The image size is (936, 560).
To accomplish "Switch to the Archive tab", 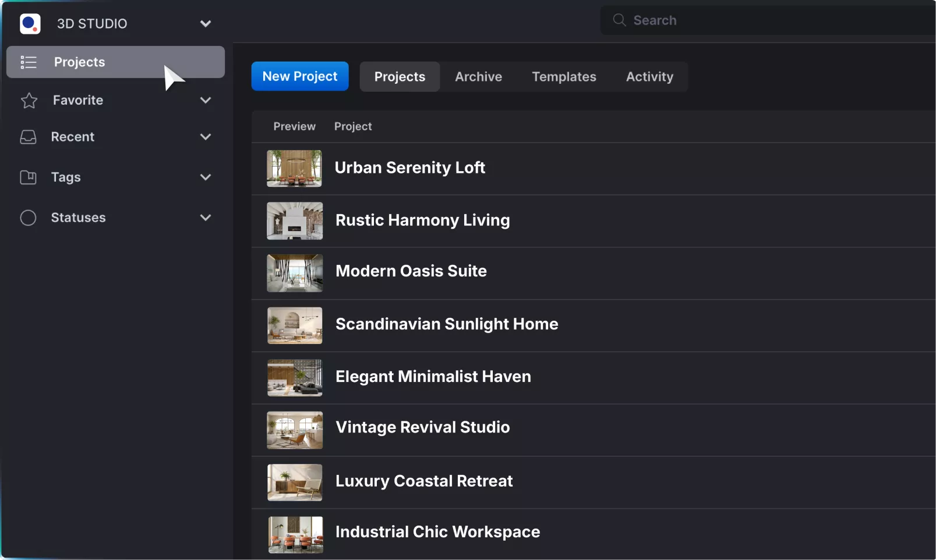I will pos(478,77).
